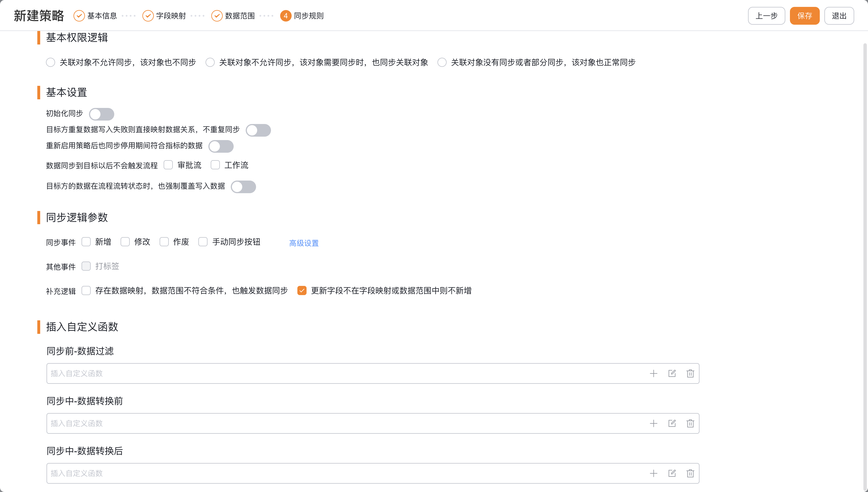Uncheck 更新字段不在字段映射 checkbox
Viewport: 868px width, 492px height.
(302, 290)
